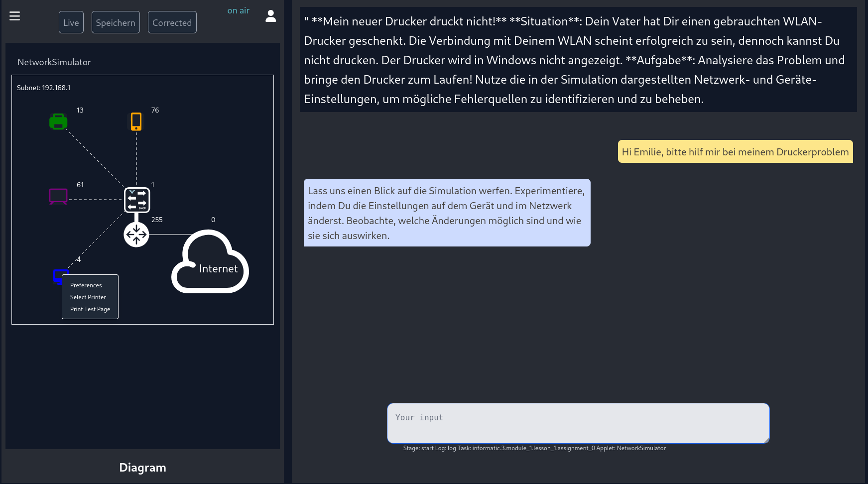Click the Speichern button

[x=116, y=22]
